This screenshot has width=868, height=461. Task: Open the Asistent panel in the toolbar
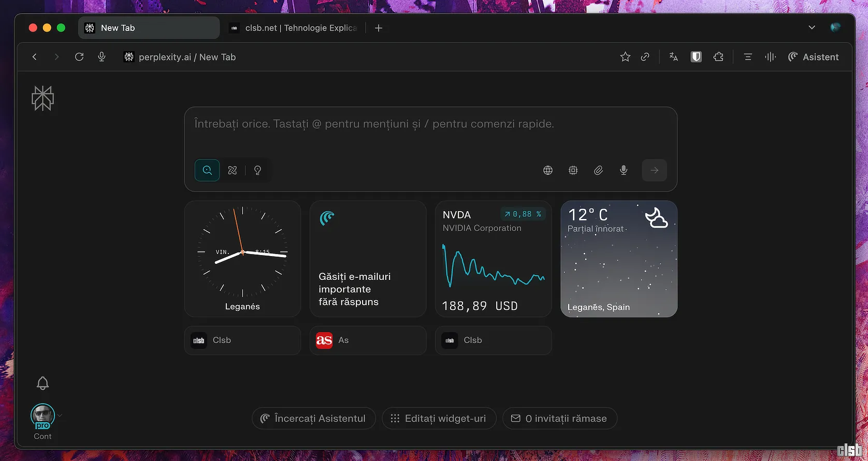pyautogui.click(x=813, y=57)
